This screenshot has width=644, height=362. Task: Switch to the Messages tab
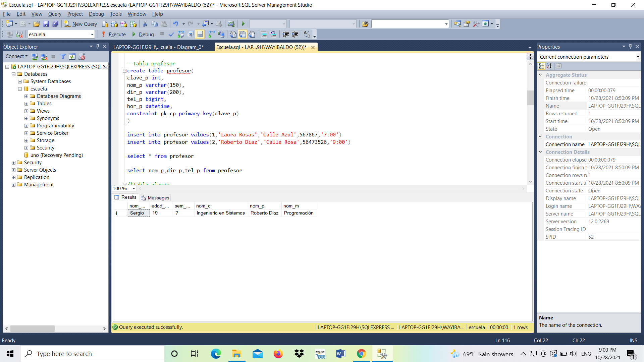[x=155, y=198]
